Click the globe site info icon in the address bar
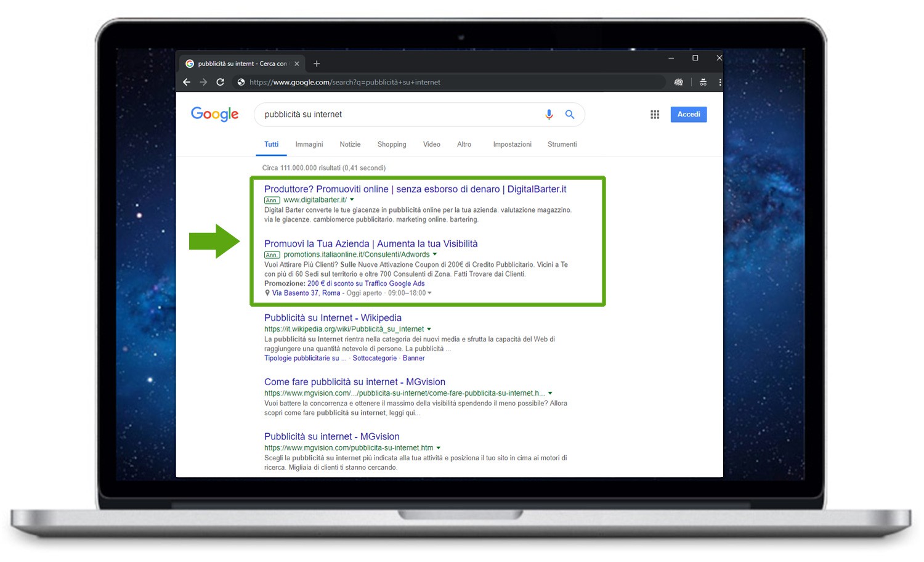The width and height of the screenshot is (924, 562). click(241, 82)
